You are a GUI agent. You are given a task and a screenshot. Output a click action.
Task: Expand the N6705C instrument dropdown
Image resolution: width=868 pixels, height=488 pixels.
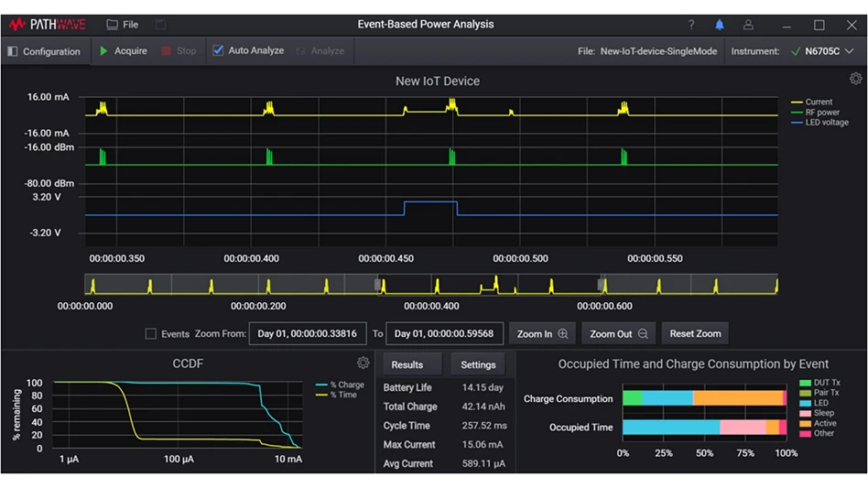click(x=850, y=51)
